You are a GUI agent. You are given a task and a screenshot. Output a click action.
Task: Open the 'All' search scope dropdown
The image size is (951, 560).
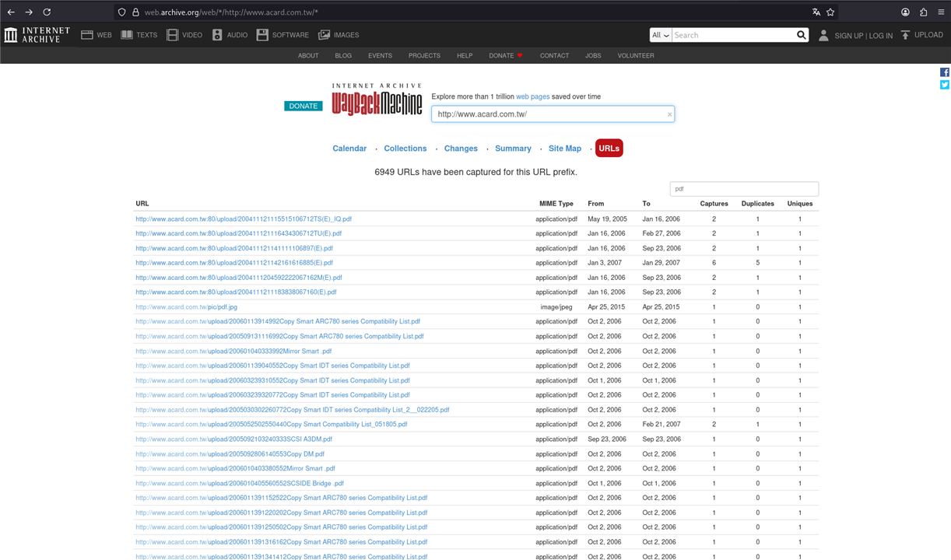coord(661,35)
